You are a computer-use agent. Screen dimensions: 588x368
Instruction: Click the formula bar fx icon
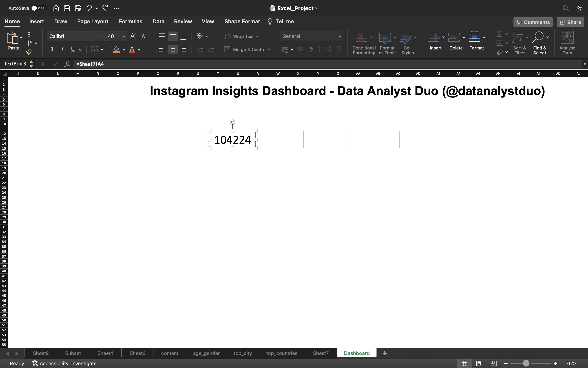click(67, 64)
